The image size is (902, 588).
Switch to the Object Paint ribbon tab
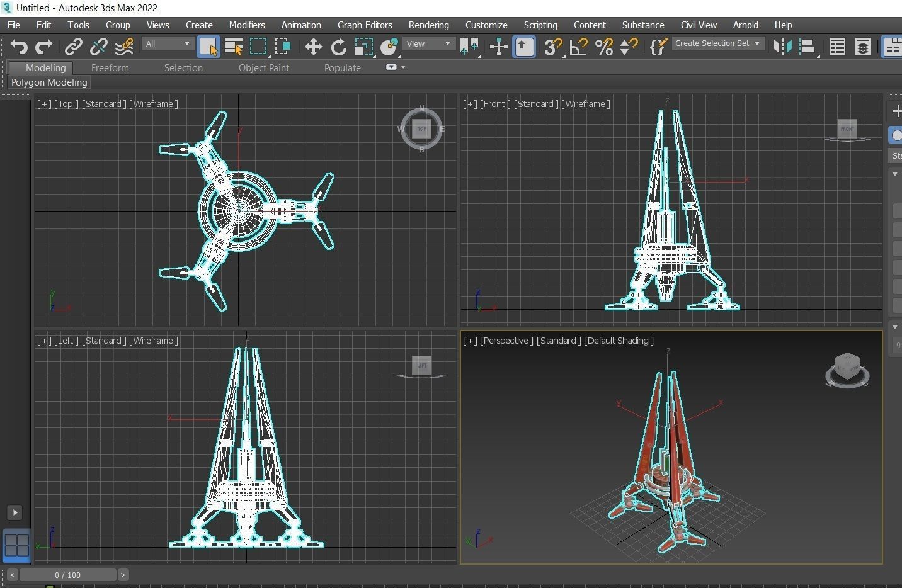point(264,68)
